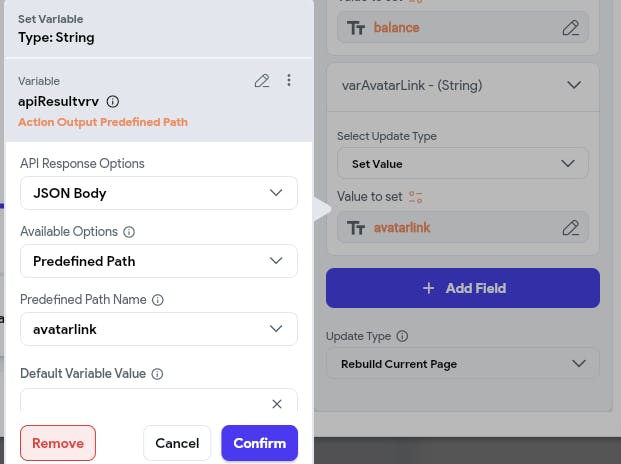The width and height of the screenshot is (621, 464).
Task: Click the info icon beside Predefined Path Name
Action: click(x=158, y=300)
